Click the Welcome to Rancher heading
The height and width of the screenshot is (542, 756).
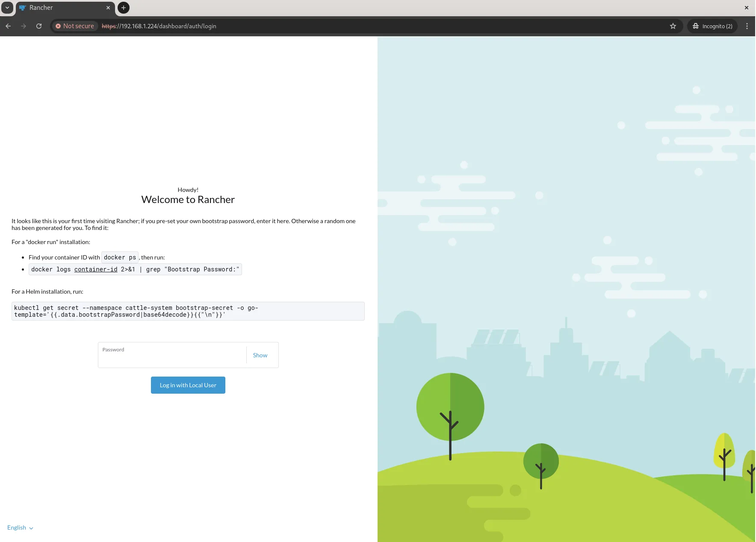[x=188, y=200]
